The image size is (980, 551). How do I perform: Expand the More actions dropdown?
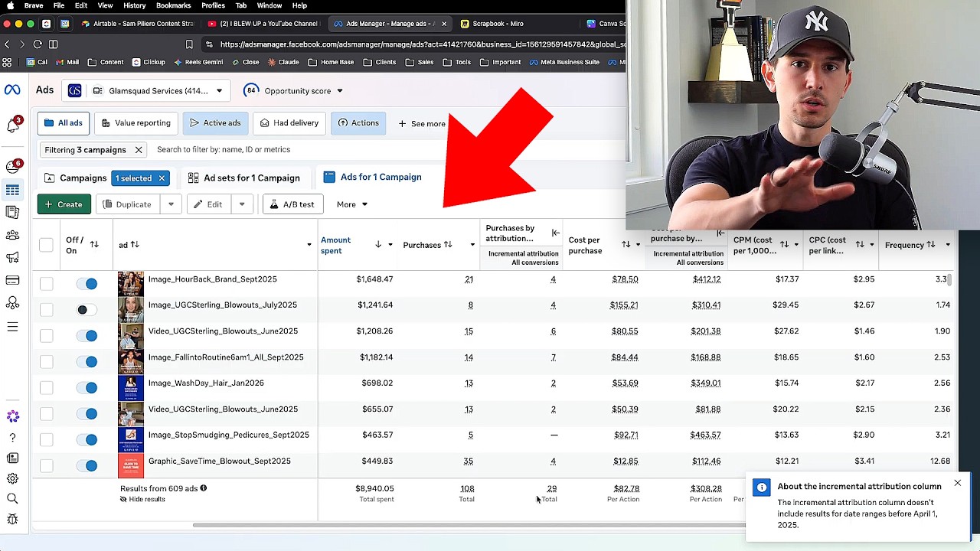[x=352, y=204]
